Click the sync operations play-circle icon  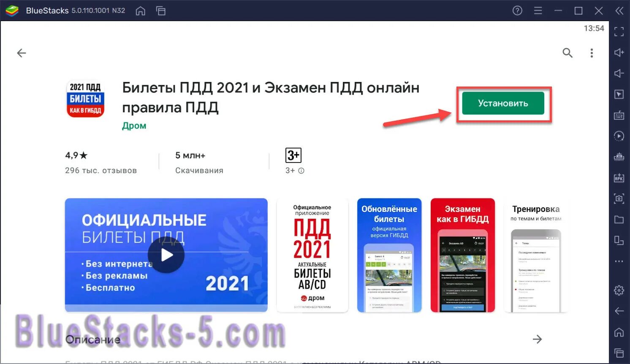coord(619,136)
